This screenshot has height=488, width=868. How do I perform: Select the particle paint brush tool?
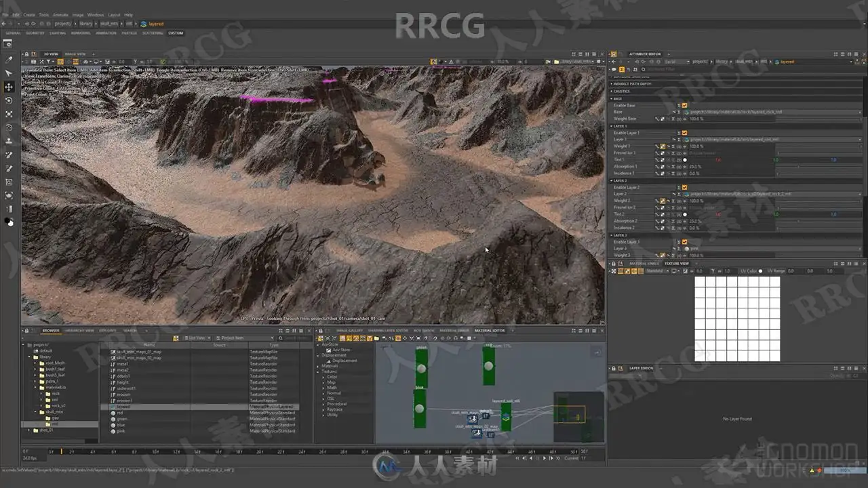tap(9, 155)
